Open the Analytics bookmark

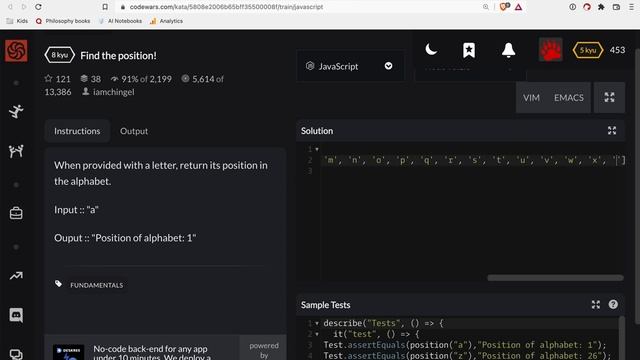pyautogui.click(x=166, y=21)
